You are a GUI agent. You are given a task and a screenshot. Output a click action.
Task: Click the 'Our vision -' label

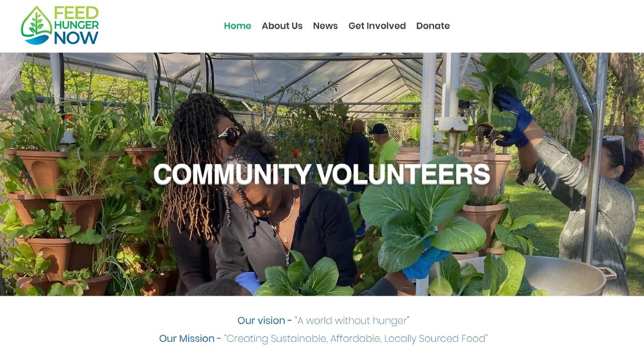(x=265, y=320)
